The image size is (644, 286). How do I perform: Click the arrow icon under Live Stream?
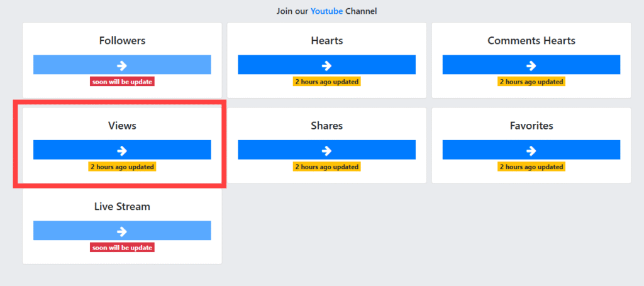[122, 231]
